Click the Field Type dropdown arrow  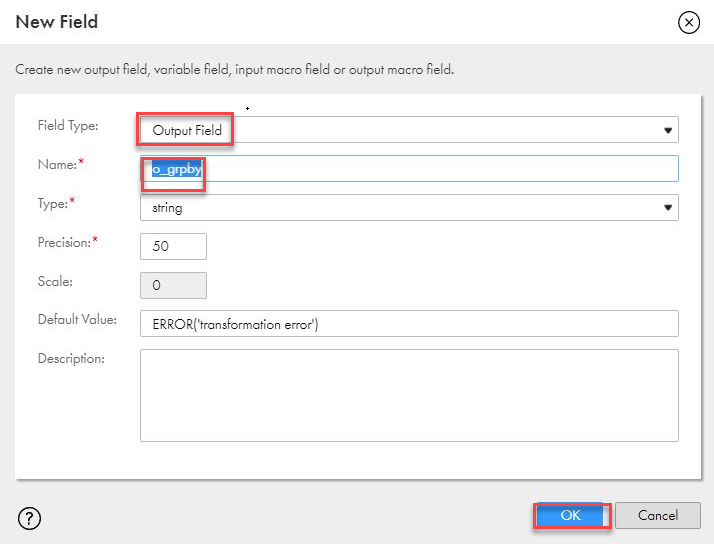click(x=667, y=131)
